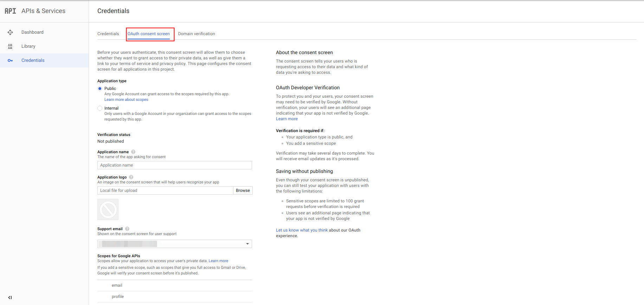This screenshot has height=305, width=644.
Task: Select the Public application type
Action: [100, 89]
